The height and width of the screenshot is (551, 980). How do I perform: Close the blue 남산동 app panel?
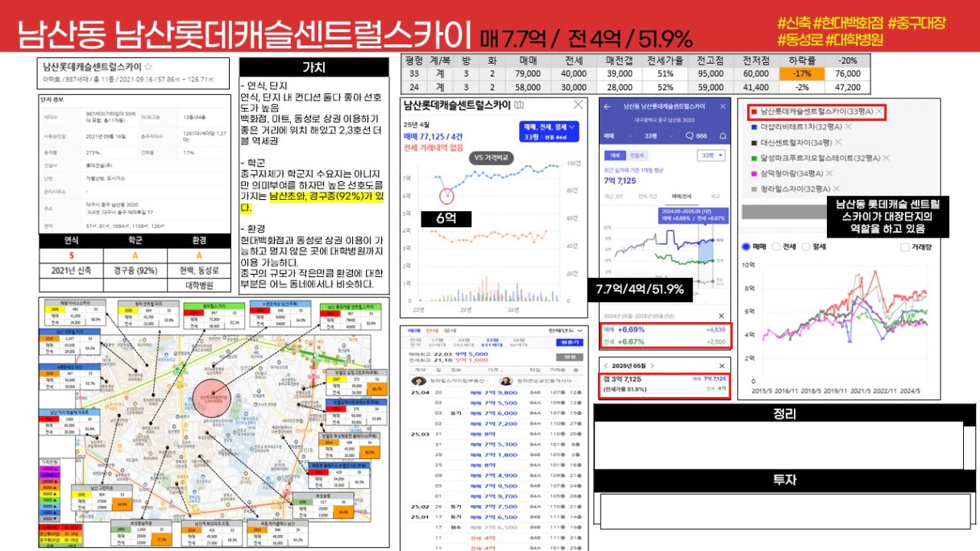point(721,106)
